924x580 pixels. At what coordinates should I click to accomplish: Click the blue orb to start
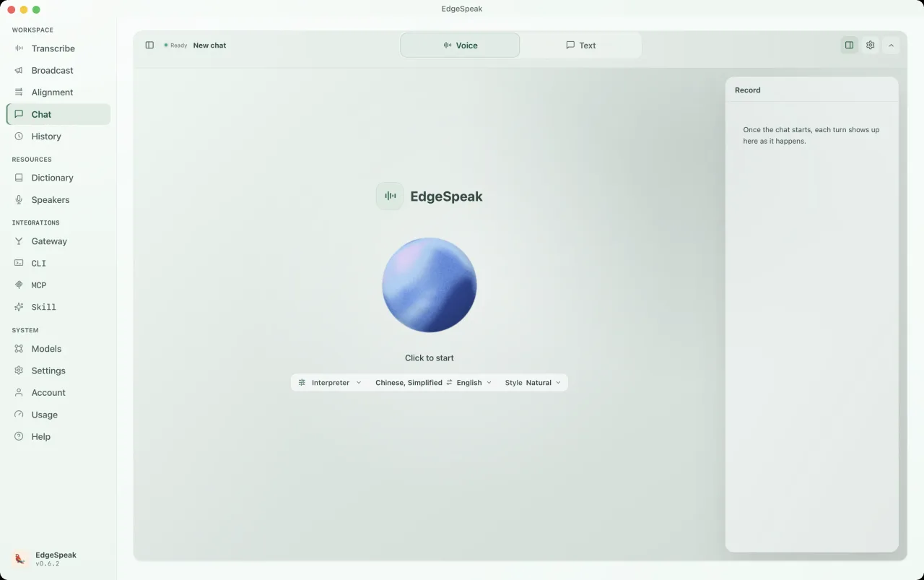(x=430, y=285)
